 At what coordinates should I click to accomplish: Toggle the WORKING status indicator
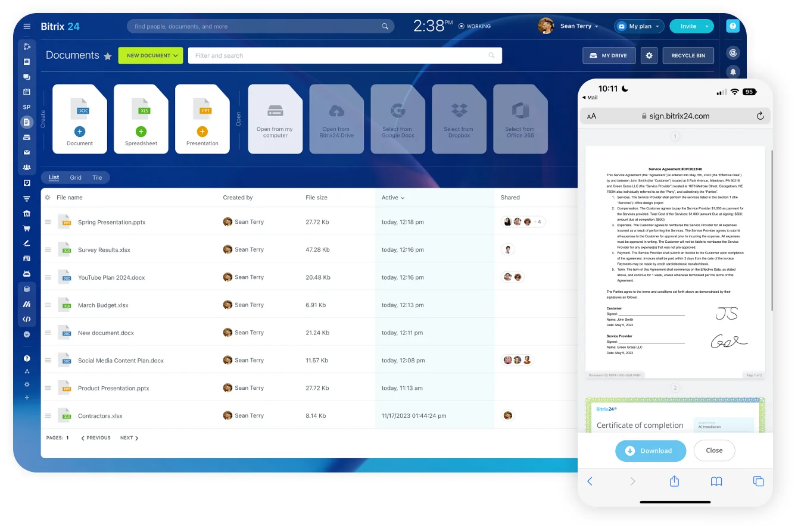click(475, 26)
